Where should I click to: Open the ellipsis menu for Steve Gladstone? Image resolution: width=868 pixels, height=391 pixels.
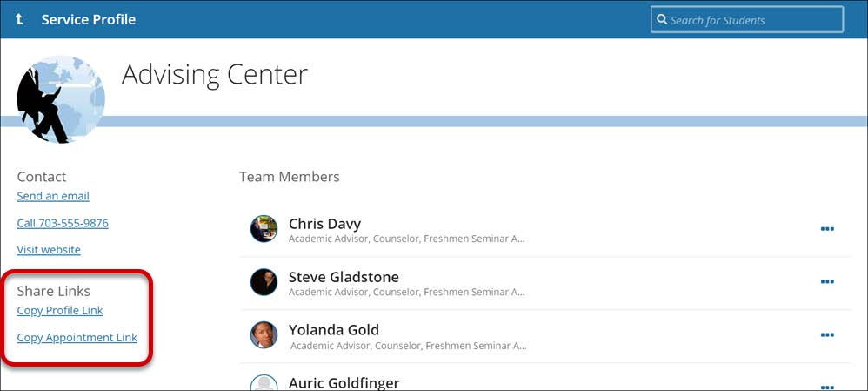[827, 282]
